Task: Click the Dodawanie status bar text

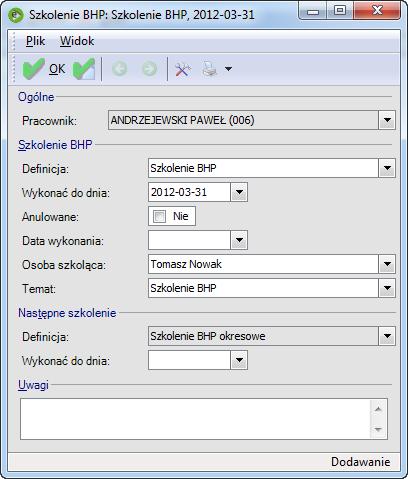Action: pos(360,462)
